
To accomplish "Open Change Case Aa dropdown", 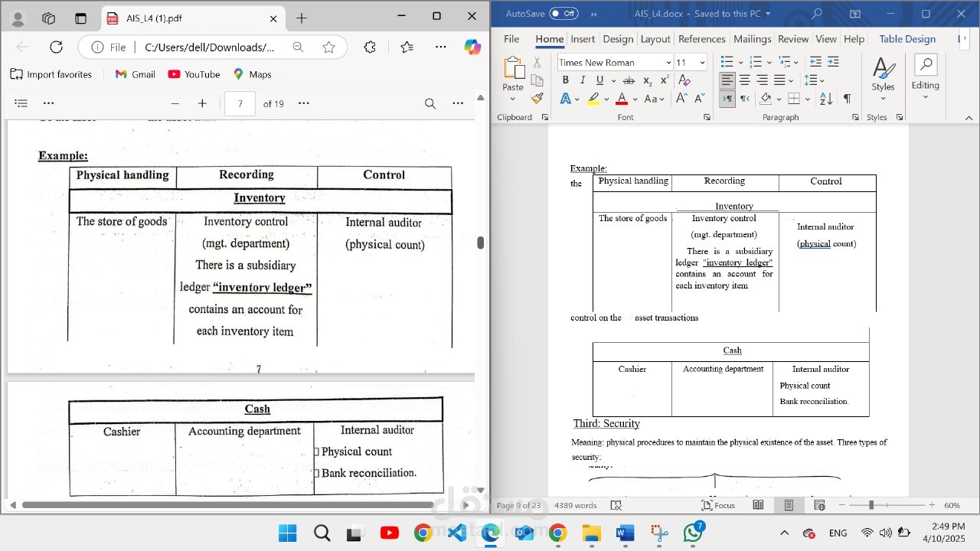I will 655,99.
